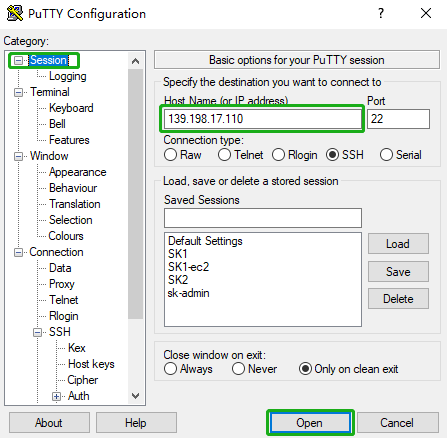Open the Terminal category
Image resolution: width=447 pixels, height=438 pixels.
(x=50, y=92)
